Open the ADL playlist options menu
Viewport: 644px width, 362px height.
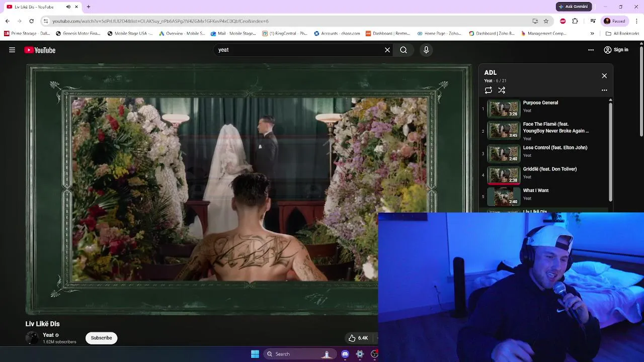click(x=604, y=90)
